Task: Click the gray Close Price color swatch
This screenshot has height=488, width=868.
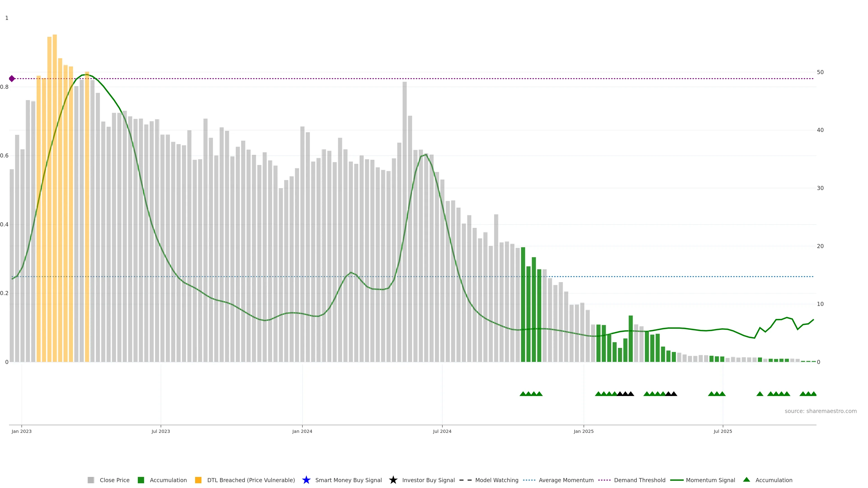Action: click(91, 480)
